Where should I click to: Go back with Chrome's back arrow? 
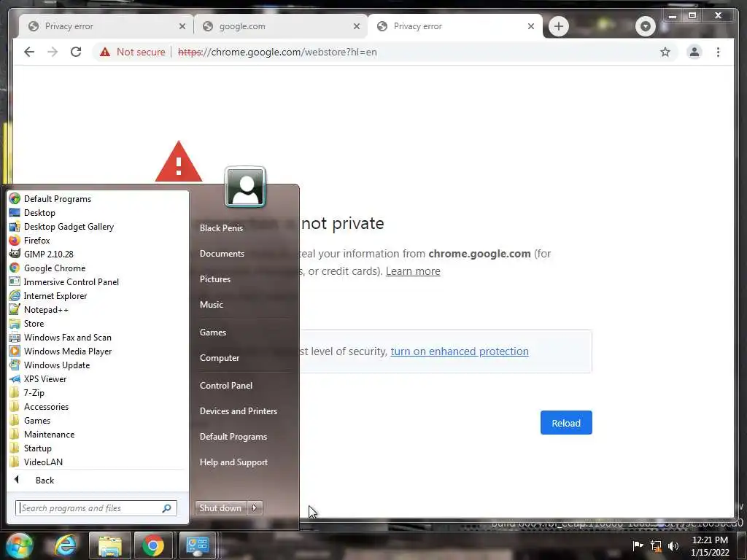coord(29,52)
